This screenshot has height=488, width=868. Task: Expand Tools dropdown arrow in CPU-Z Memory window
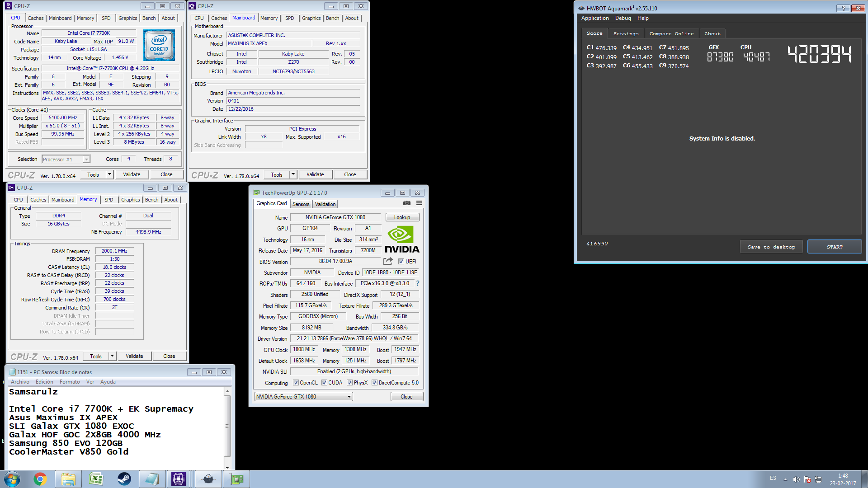[x=112, y=356]
